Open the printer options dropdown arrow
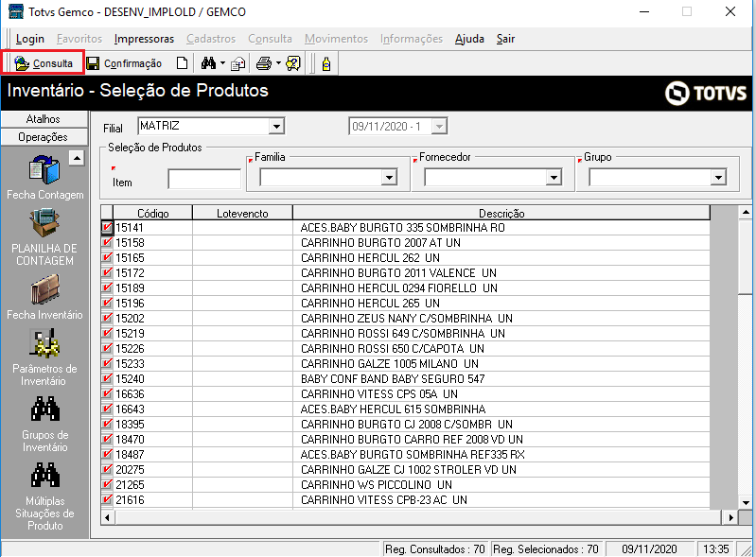The width and height of the screenshot is (756, 557). click(278, 63)
